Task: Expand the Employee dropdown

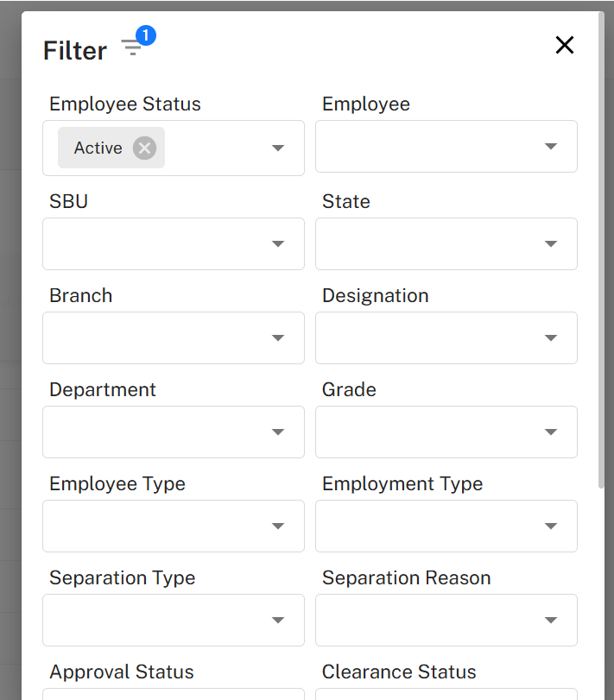Action: (x=551, y=147)
